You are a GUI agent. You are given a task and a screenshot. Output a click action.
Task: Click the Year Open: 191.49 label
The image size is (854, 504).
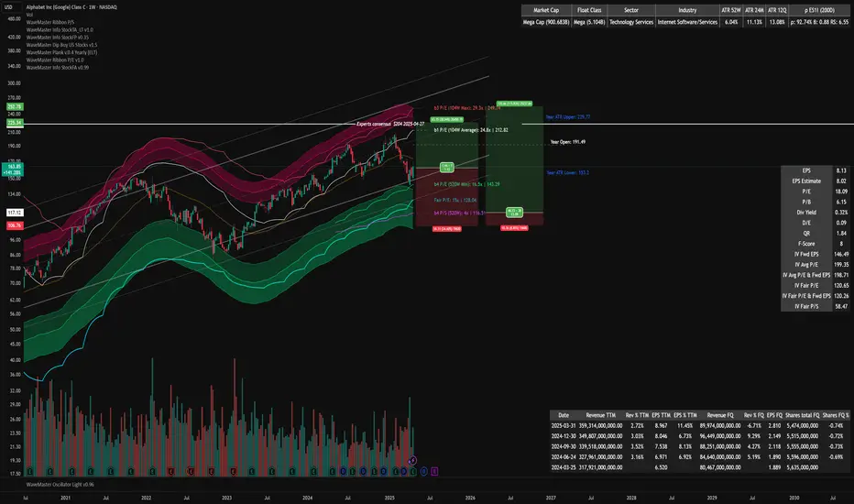[x=568, y=142]
